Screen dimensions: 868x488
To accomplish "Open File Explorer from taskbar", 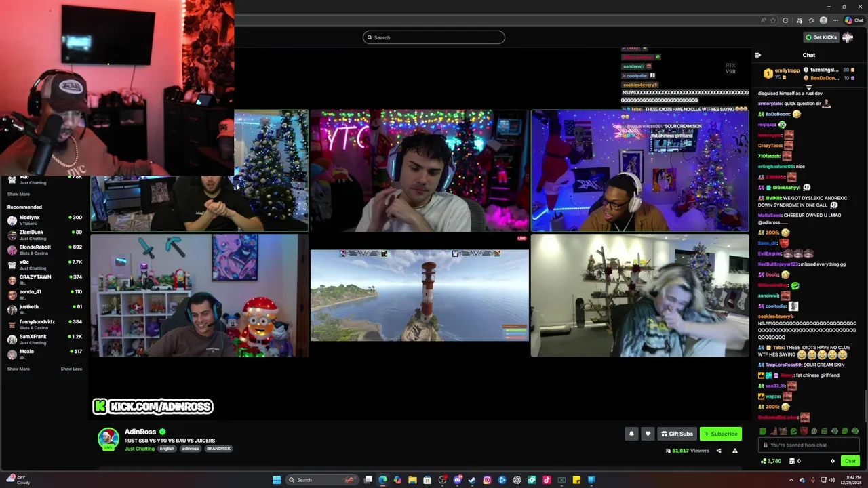I will tap(412, 480).
